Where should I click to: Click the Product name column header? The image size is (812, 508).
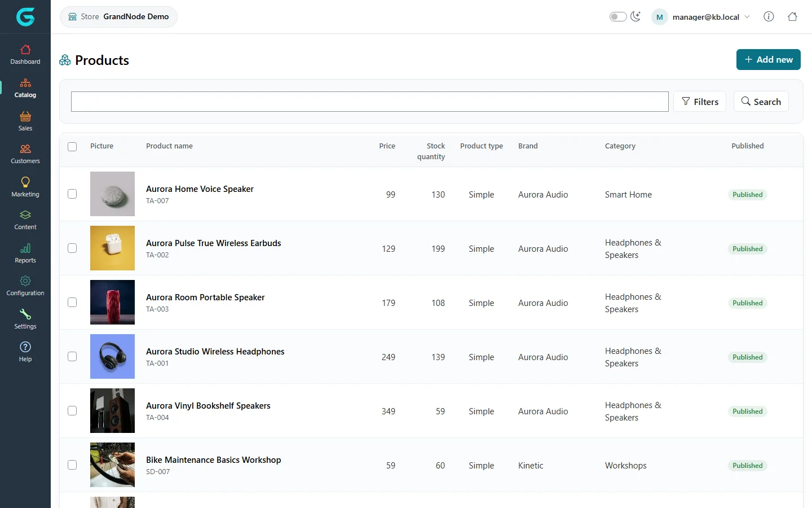(x=169, y=146)
